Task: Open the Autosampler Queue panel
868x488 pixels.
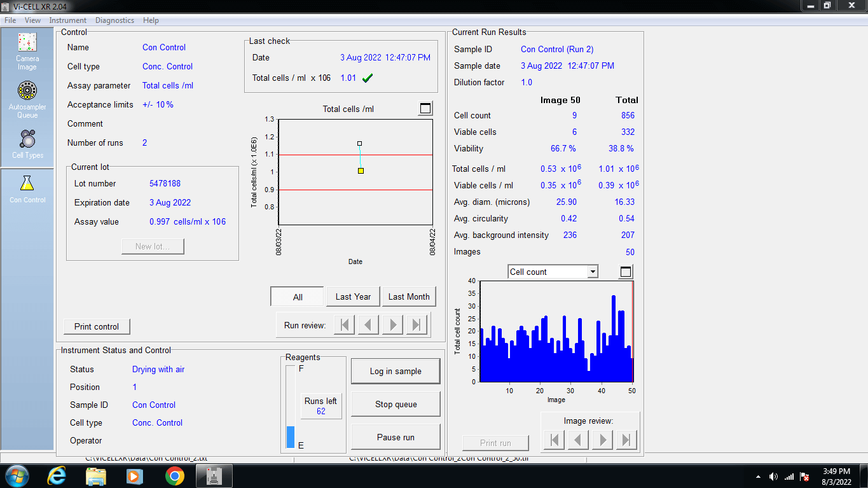Action: click(27, 99)
